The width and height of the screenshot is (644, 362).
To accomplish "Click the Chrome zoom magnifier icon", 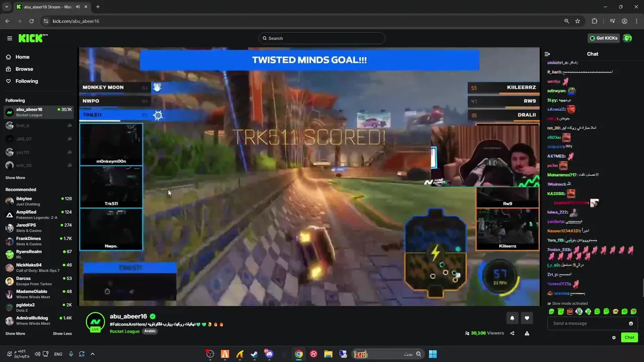I will (567, 21).
